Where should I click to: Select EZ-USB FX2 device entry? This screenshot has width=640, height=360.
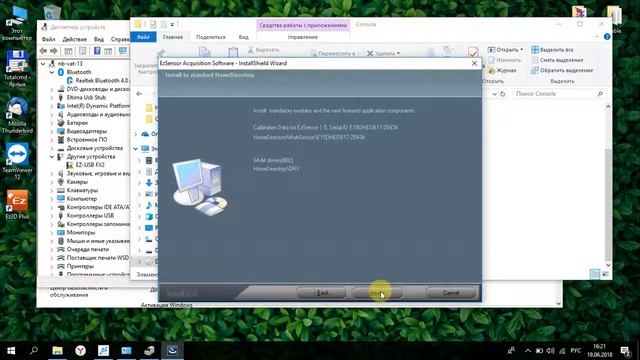pos(90,165)
